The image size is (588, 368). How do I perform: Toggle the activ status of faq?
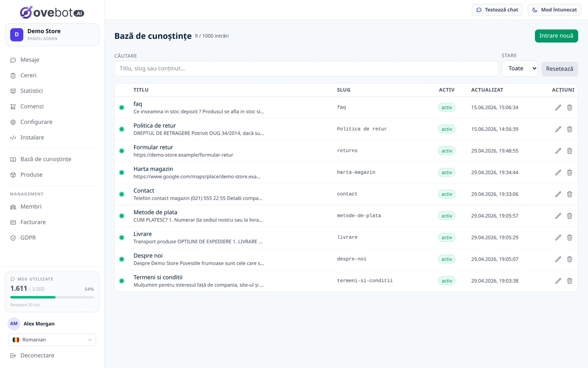[447, 108]
